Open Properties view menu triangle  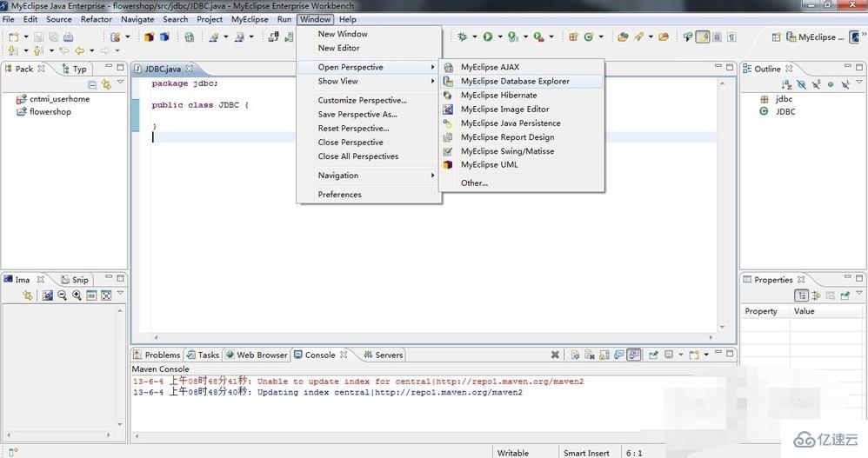point(859,293)
